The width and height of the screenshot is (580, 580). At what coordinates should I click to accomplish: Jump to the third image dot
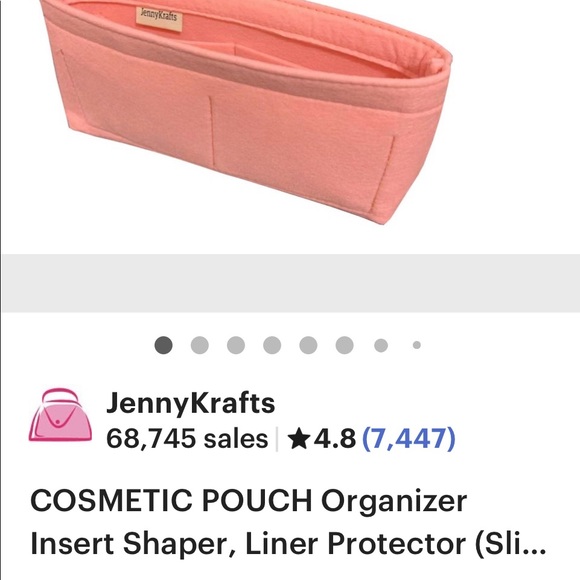coord(236,345)
